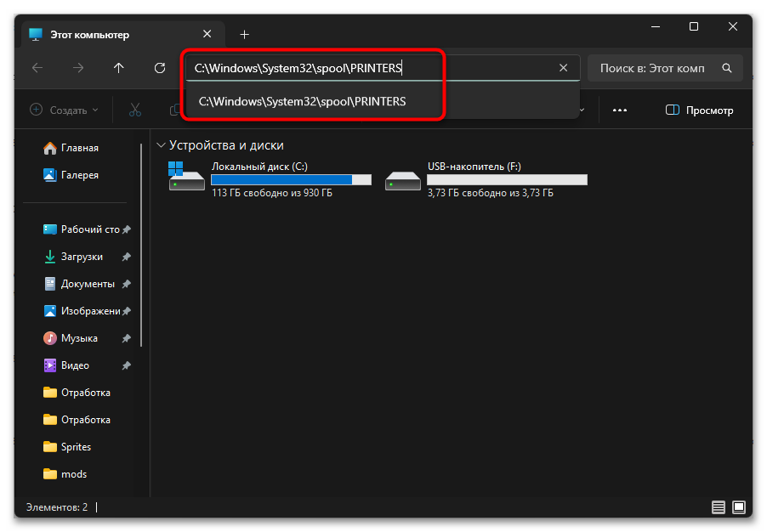Select Локальный диск (C:) drive
The width and height of the screenshot is (767, 532).
269,179
